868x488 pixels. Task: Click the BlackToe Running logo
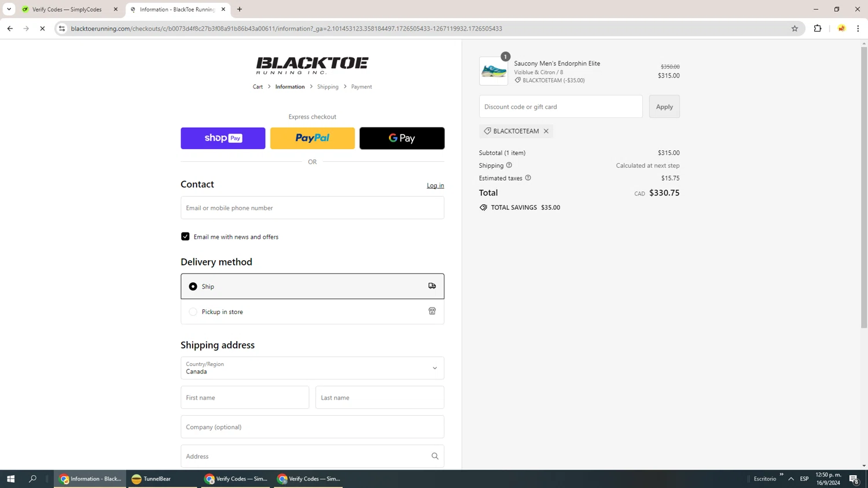coord(312,65)
